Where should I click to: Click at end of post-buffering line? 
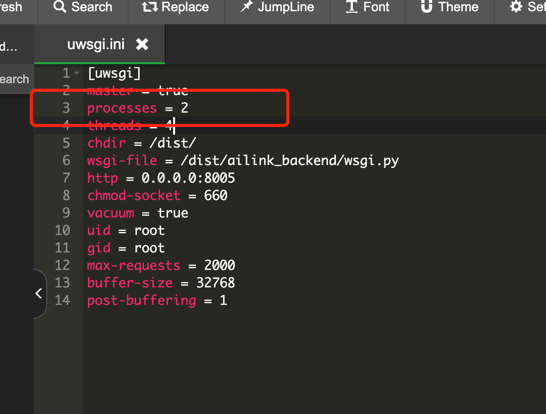pyautogui.click(x=228, y=300)
